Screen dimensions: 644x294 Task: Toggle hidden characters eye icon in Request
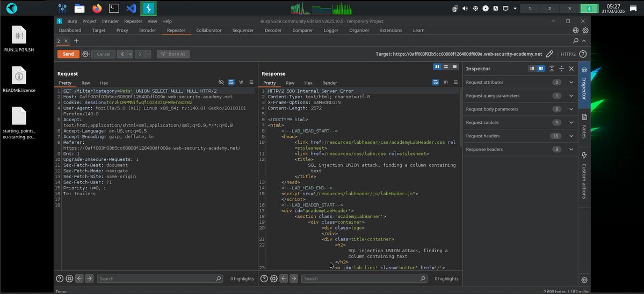221,83
